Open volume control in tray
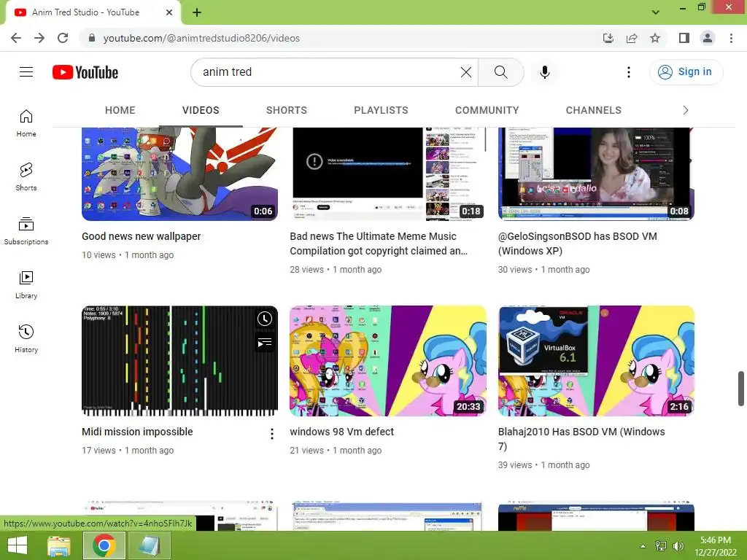Screen dimensions: 747x560 tap(678, 546)
